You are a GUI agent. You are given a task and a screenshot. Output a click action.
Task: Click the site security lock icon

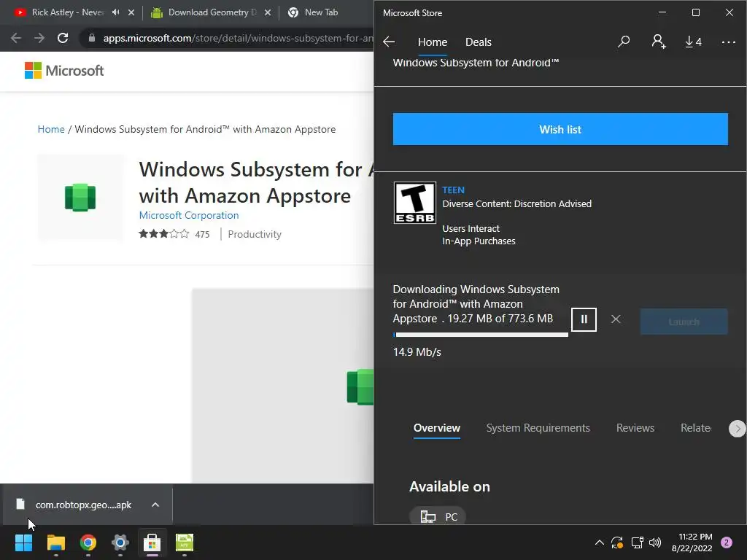coord(91,38)
